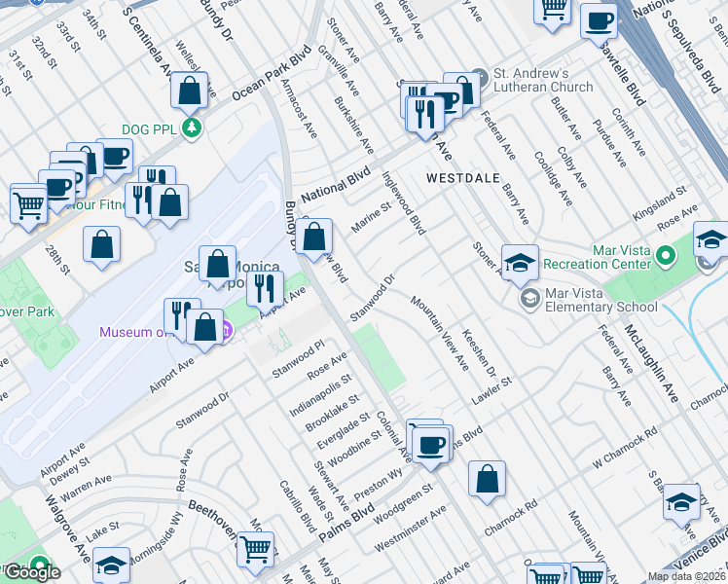
Task: Click the graduation cap marker near S Barry Ave
Action: point(681,503)
